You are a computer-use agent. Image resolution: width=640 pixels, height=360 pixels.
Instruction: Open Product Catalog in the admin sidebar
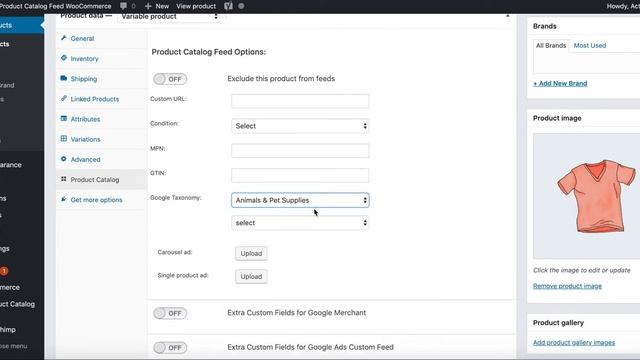[x=17, y=304]
